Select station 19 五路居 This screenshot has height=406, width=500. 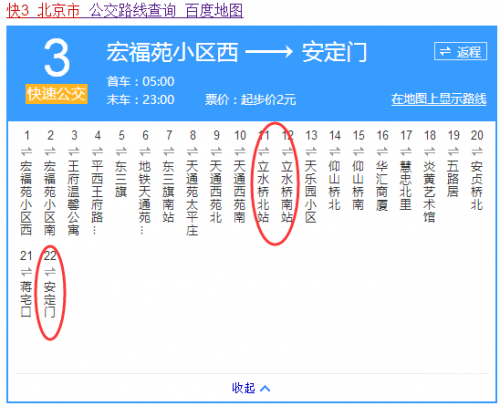point(453,179)
